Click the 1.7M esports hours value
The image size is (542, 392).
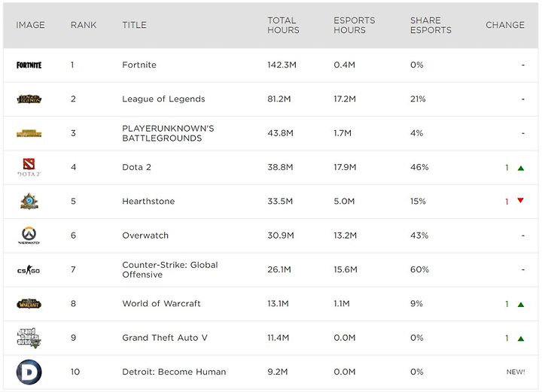[343, 133]
